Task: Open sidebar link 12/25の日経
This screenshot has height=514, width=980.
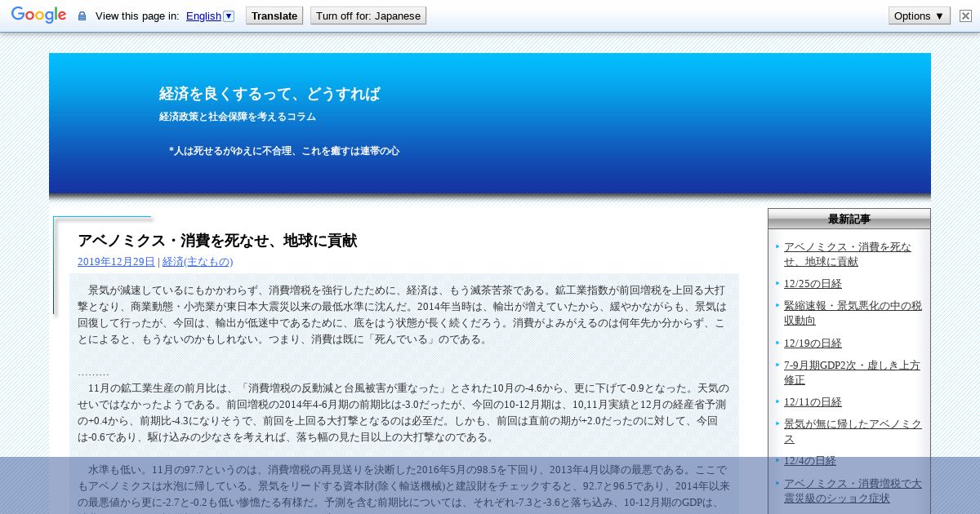Action: [813, 284]
